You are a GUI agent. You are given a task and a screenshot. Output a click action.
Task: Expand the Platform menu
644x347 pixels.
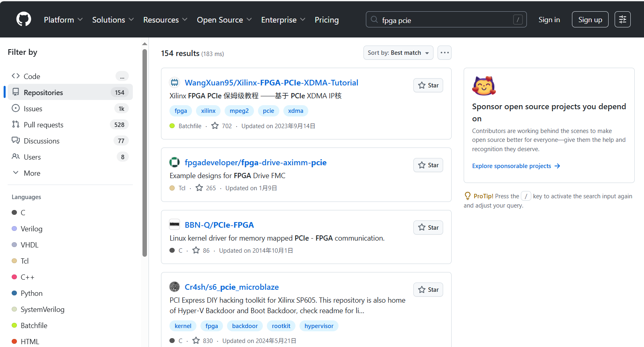[x=63, y=20]
